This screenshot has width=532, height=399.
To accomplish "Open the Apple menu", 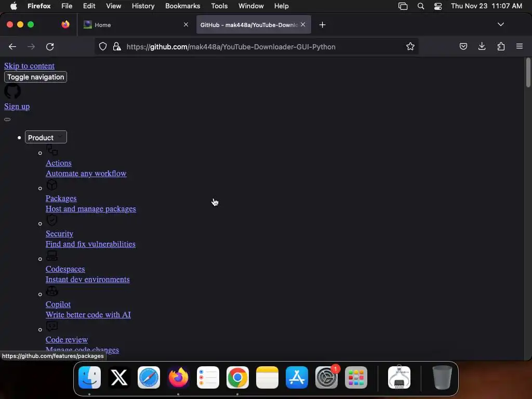I will coord(14,6).
